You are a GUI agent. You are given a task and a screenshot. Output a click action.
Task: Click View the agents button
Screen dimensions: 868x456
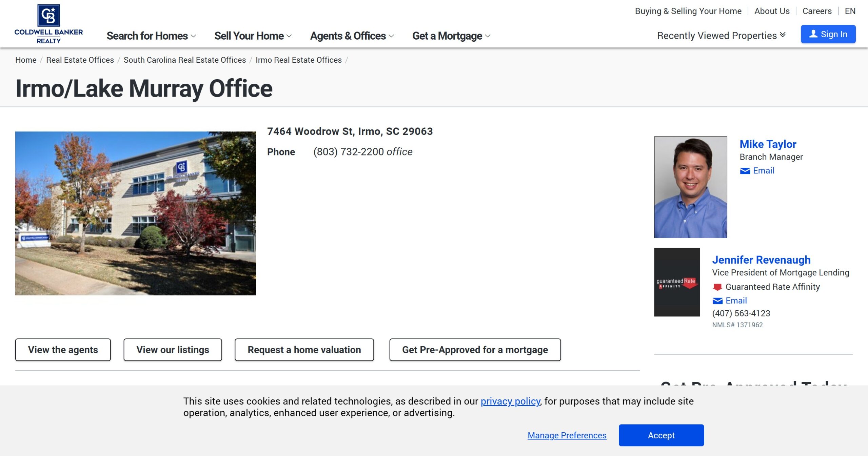click(63, 350)
